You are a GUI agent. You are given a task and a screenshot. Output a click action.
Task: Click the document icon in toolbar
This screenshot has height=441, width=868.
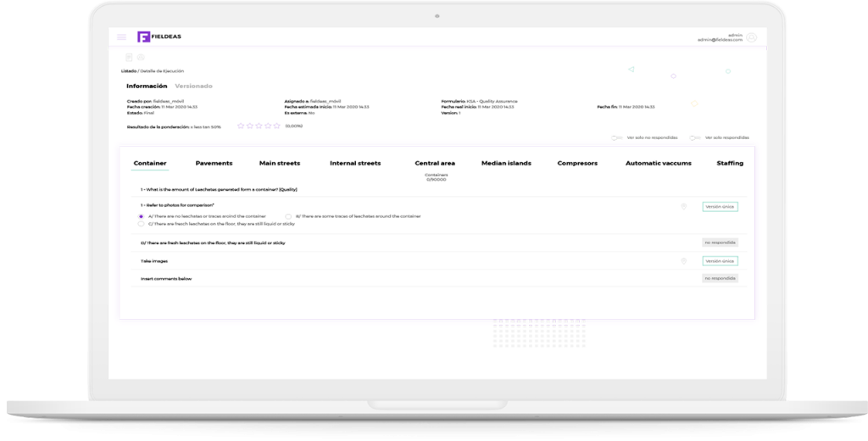pyautogui.click(x=129, y=57)
